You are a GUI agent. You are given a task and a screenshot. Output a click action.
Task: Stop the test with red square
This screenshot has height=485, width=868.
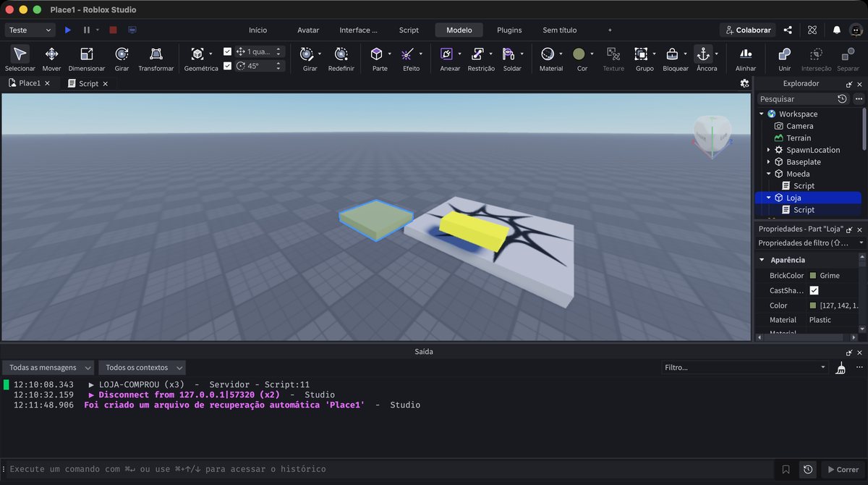pyautogui.click(x=113, y=30)
